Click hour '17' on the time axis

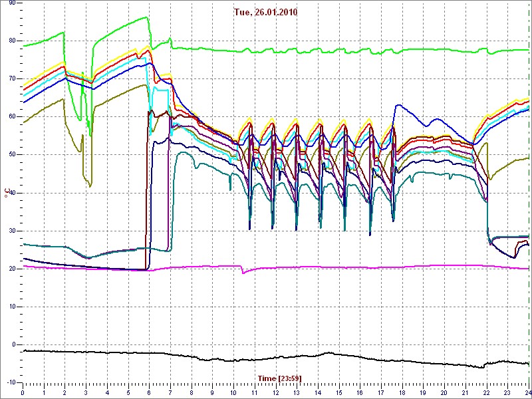[381, 392]
